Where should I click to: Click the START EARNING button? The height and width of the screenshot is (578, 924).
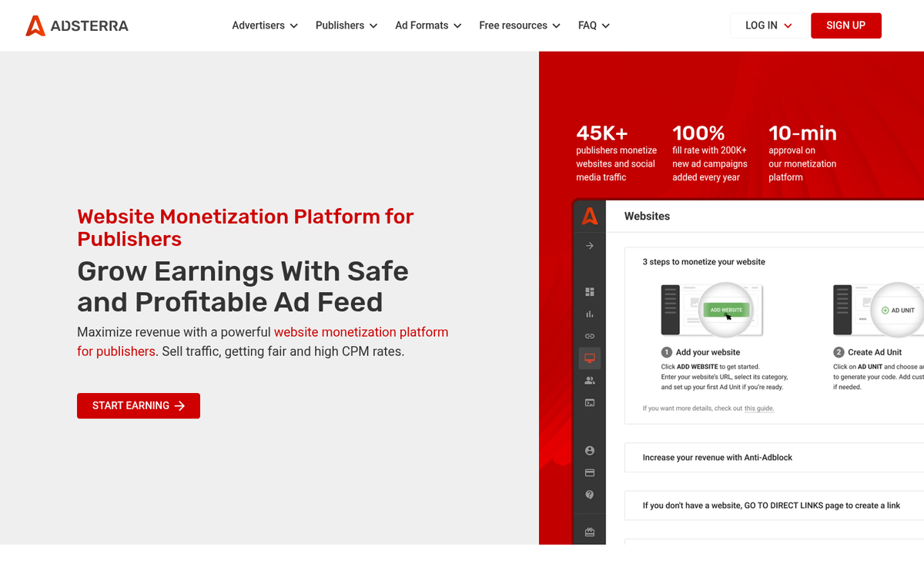pos(139,405)
